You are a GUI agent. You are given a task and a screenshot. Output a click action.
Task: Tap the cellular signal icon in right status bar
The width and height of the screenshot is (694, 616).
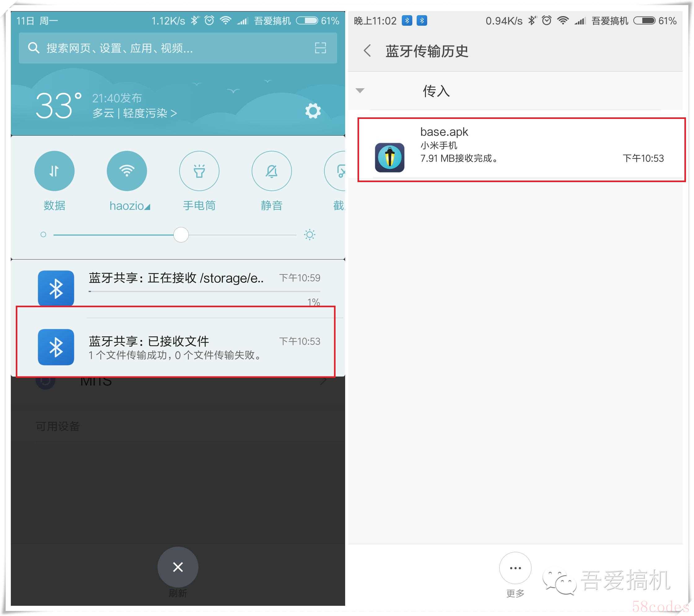click(x=580, y=21)
